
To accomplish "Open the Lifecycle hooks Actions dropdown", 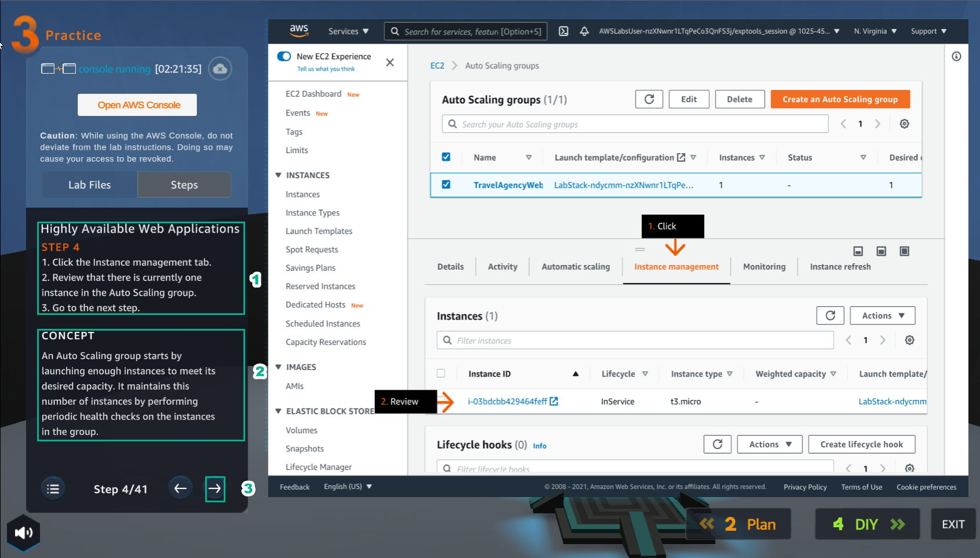I will [770, 444].
